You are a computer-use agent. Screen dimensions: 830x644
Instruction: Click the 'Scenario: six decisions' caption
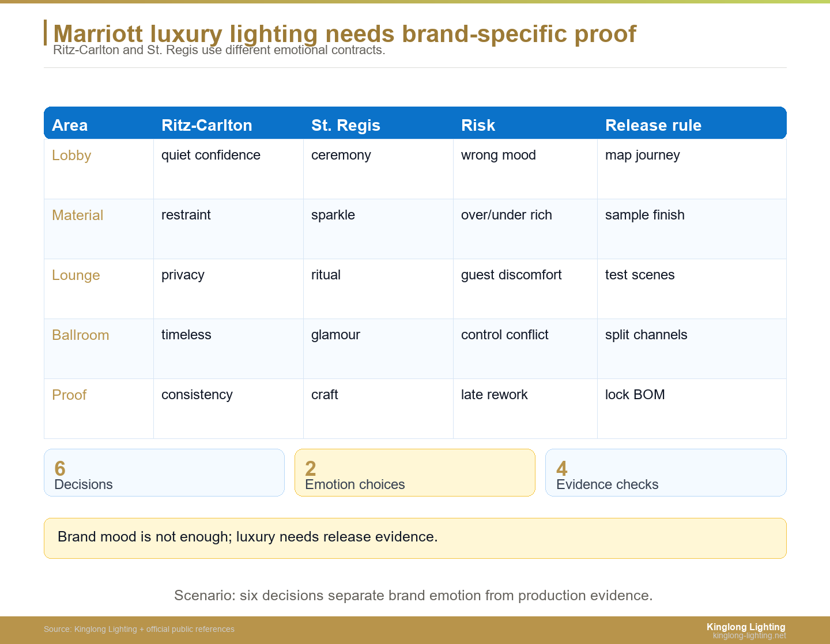point(413,595)
